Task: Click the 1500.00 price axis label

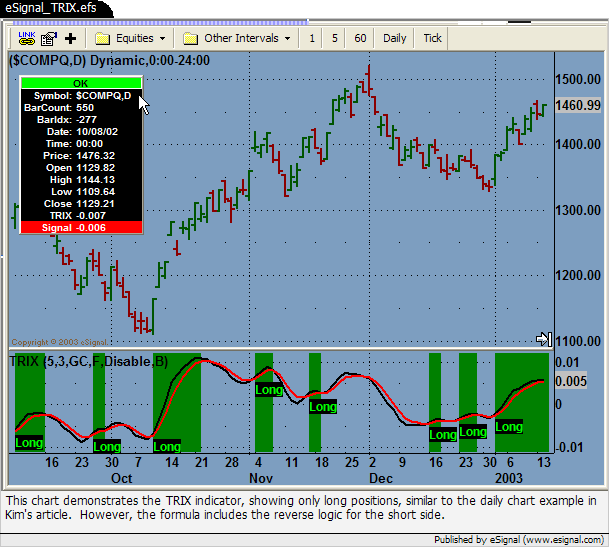Action: [x=578, y=80]
